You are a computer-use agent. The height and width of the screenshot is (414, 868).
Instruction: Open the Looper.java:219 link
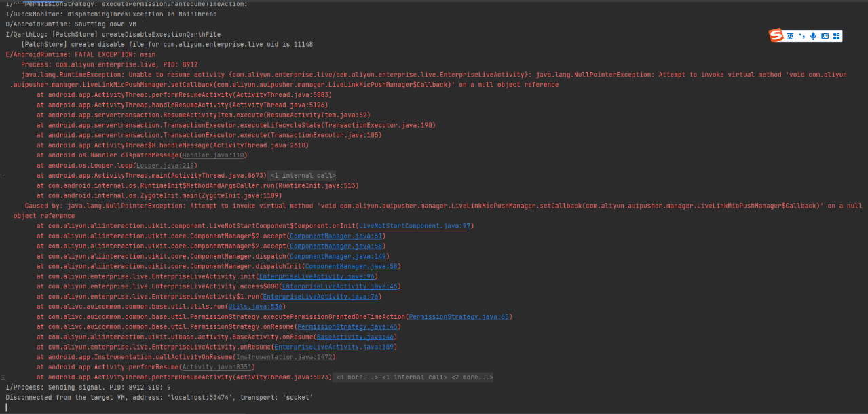tap(165, 166)
